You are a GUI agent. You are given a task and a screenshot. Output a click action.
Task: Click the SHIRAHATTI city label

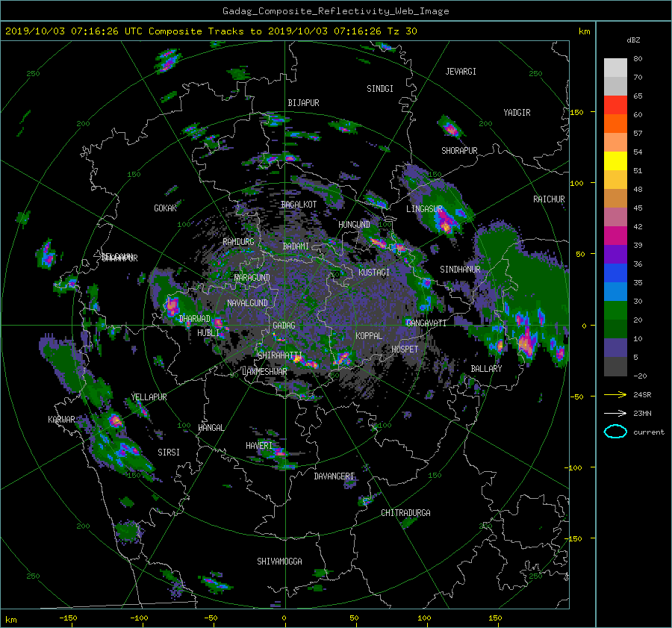(280, 355)
